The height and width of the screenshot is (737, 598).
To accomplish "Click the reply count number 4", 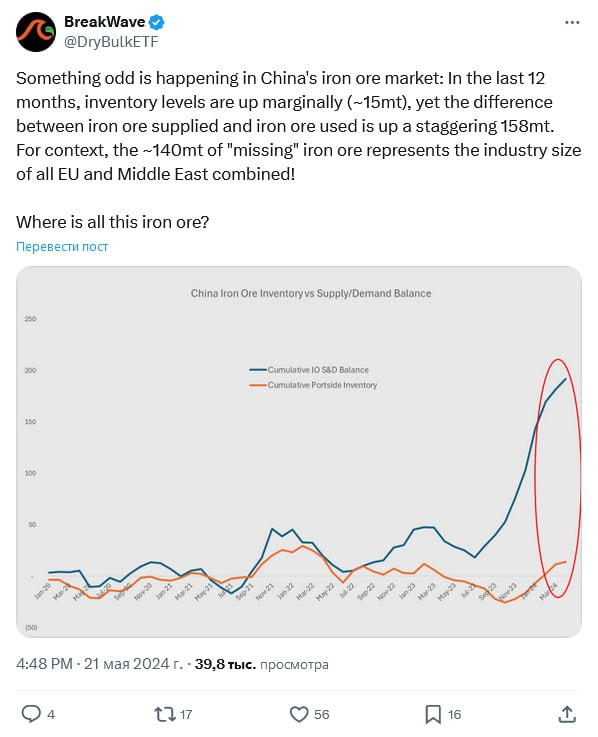I will click(x=51, y=714).
